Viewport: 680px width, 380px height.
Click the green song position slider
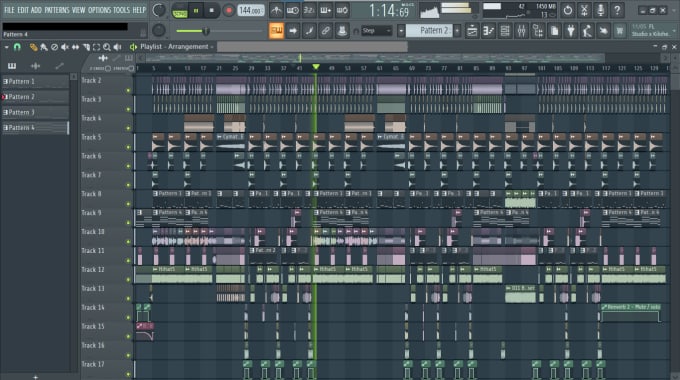(x=219, y=31)
